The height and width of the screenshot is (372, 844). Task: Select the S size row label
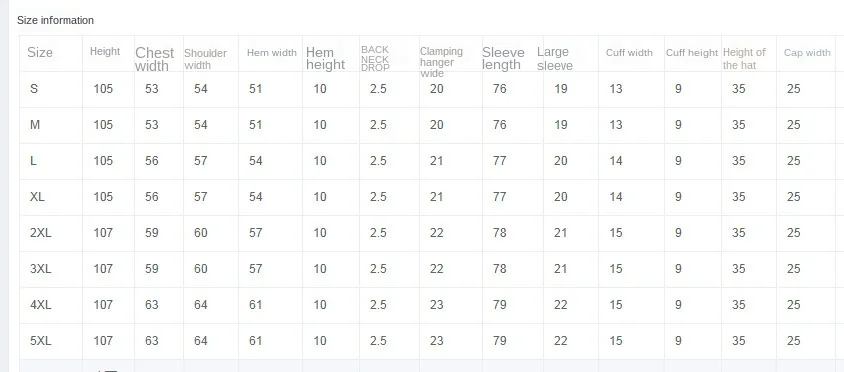click(34, 89)
